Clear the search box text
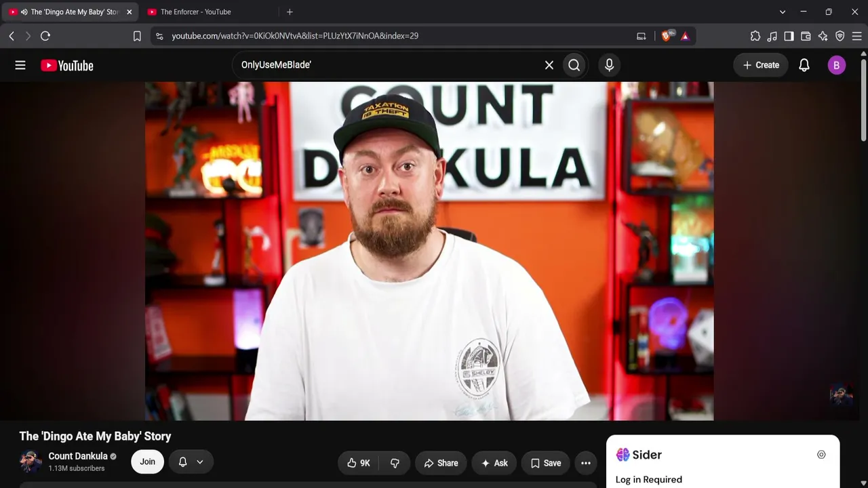 (x=549, y=65)
